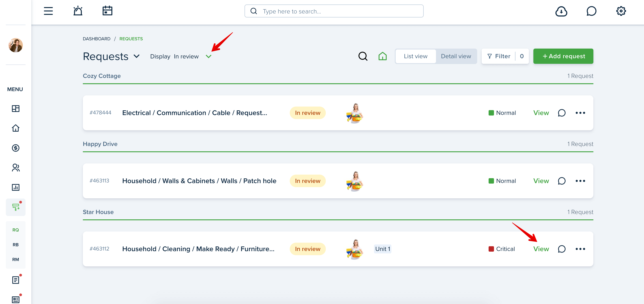Screen dimensions: 644x304
Task: Click the Star House group heading
Action: click(98, 212)
